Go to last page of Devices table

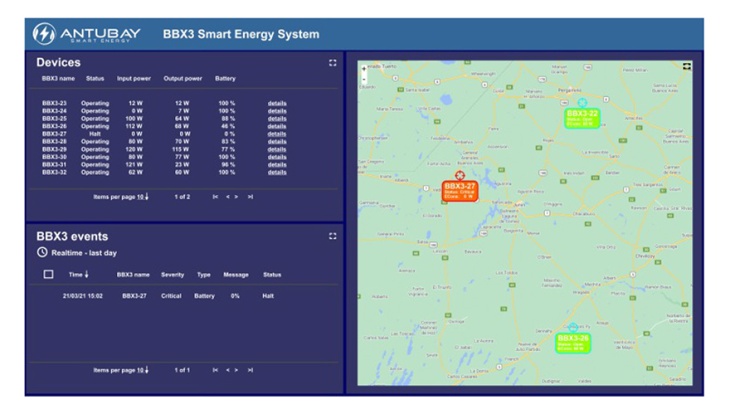coord(250,197)
